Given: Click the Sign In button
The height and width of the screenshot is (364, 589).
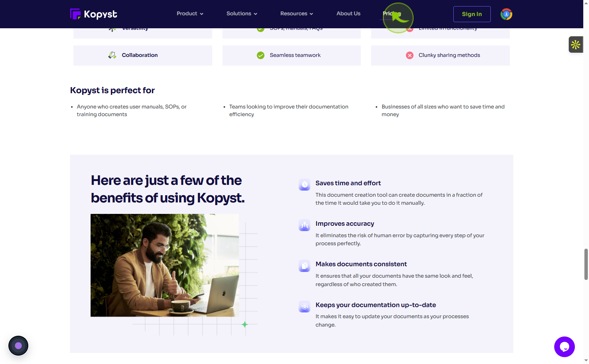Looking at the screenshot, I should (472, 14).
